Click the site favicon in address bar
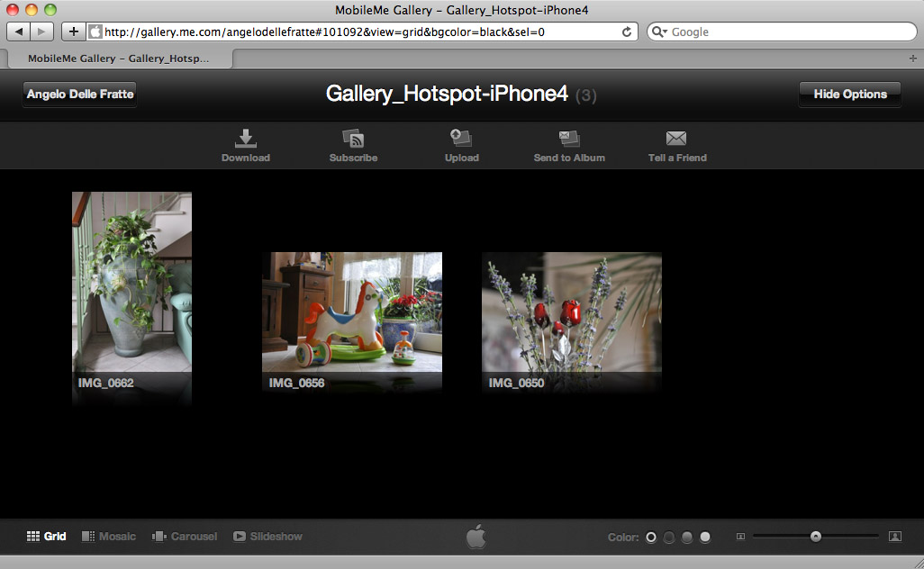 (95, 32)
